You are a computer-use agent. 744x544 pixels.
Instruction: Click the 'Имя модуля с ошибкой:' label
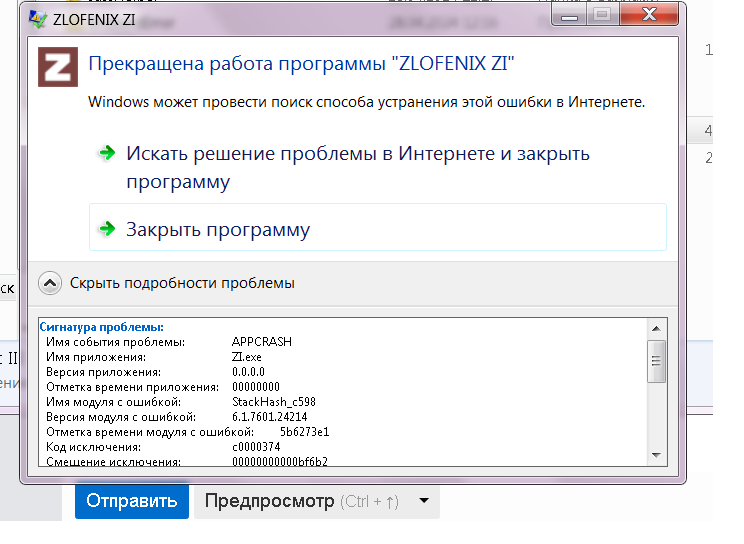click(x=113, y=402)
